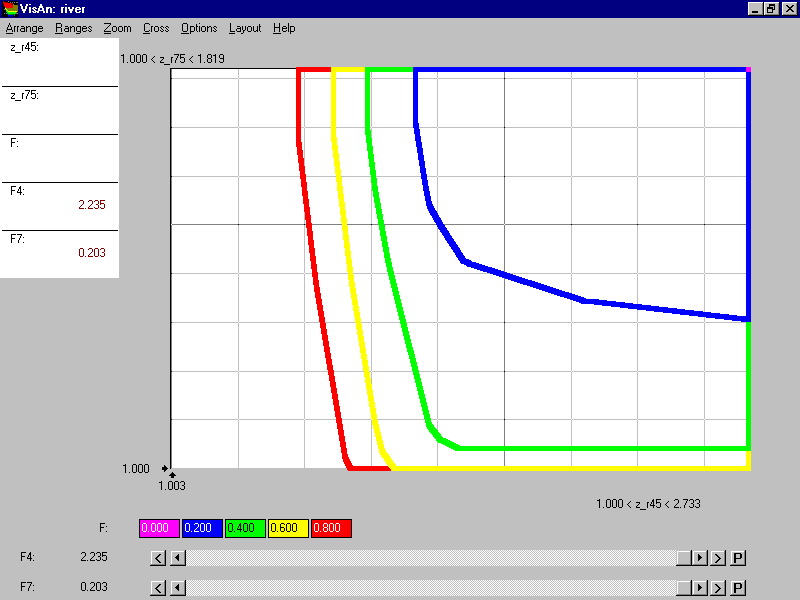
Task: Select the blue 0.200 legend swatch
Action: (x=202, y=528)
